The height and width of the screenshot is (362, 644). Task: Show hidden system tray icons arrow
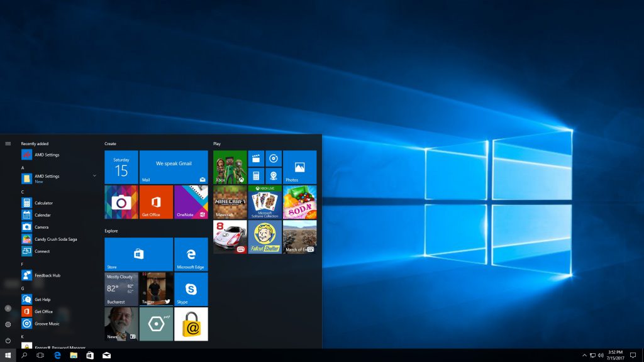click(x=584, y=356)
